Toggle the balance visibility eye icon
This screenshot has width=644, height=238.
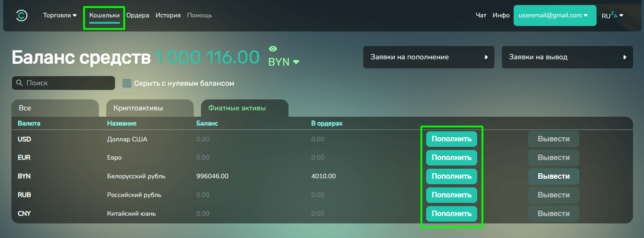[273, 49]
